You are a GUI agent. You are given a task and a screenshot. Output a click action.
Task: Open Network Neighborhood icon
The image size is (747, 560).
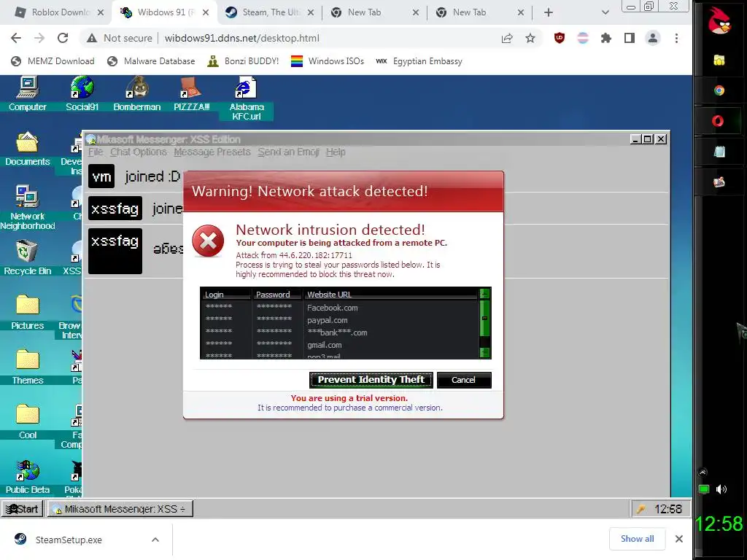(x=27, y=207)
